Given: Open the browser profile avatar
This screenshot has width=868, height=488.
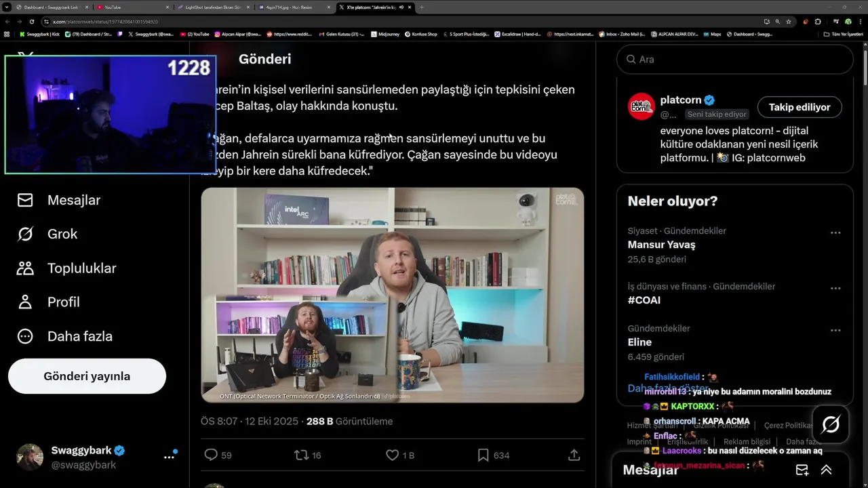Looking at the screenshot, I should [x=848, y=22].
